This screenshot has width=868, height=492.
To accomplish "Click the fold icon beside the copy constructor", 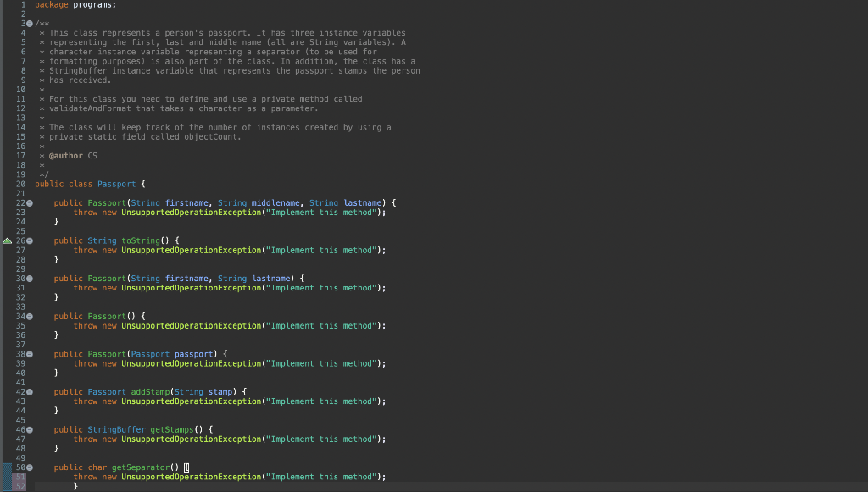I will coord(28,354).
